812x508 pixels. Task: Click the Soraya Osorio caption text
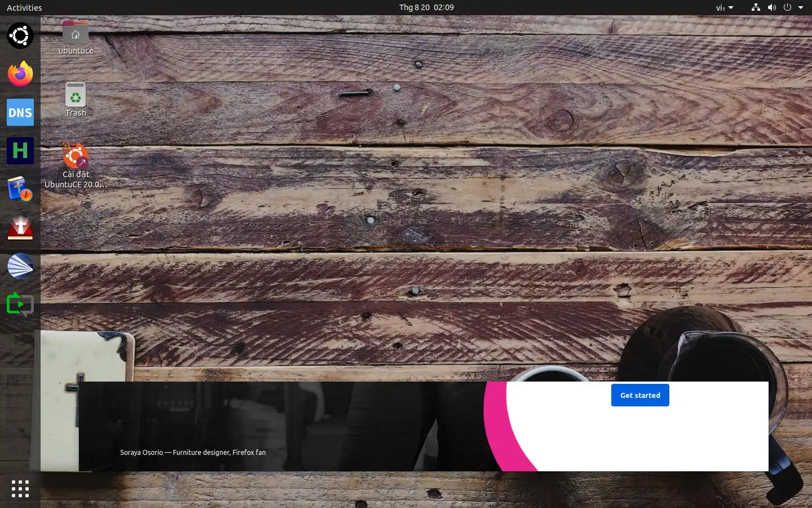click(193, 452)
